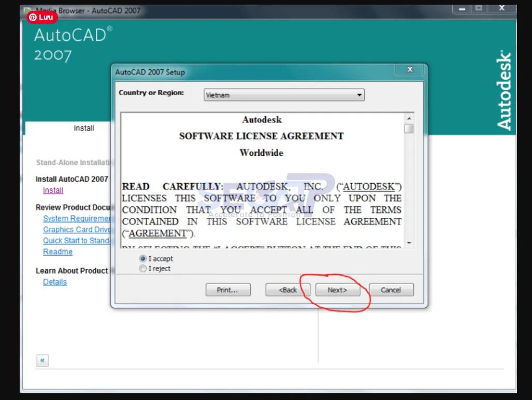Image resolution: width=532 pixels, height=400 pixels.
Task: Click the Print button in the setup dialog
Action: pos(228,290)
